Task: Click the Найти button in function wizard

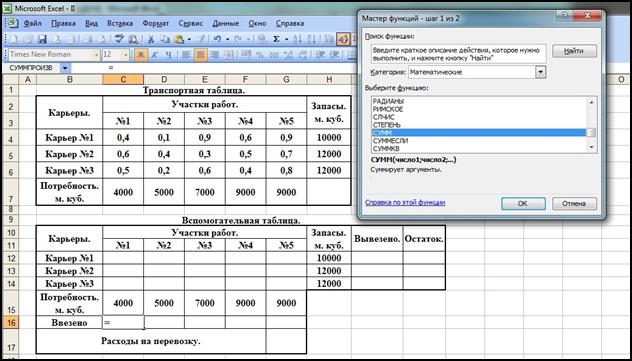Action: [x=574, y=51]
